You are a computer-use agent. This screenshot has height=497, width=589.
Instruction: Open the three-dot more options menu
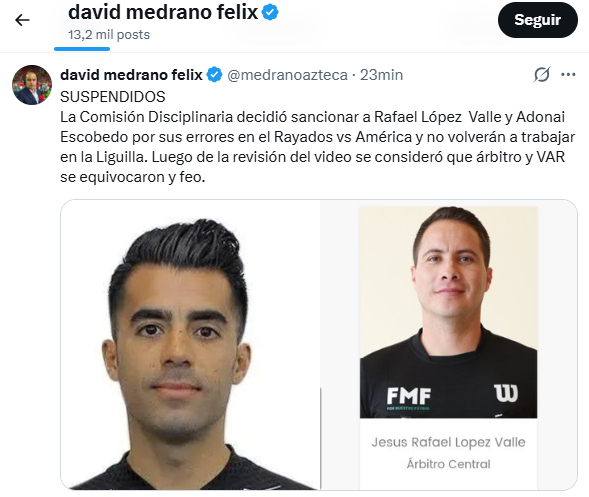pyautogui.click(x=568, y=75)
